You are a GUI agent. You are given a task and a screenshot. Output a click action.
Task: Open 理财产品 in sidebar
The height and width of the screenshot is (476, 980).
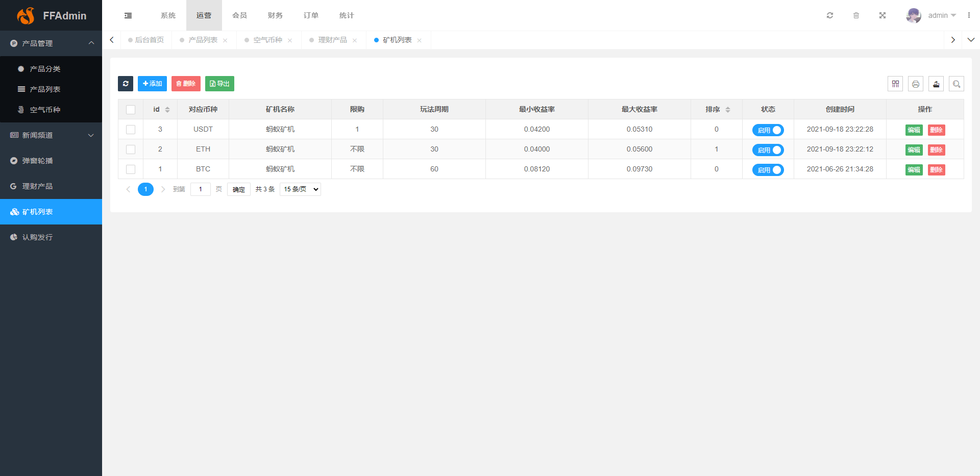(51, 186)
